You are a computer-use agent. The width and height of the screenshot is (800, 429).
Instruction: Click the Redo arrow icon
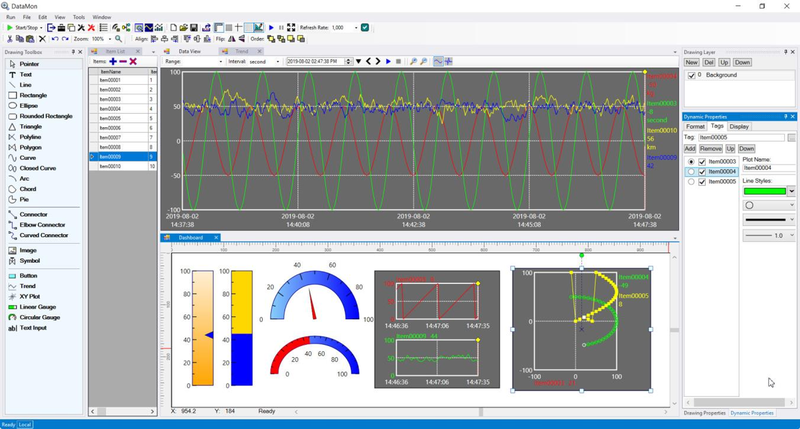(x=65, y=39)
